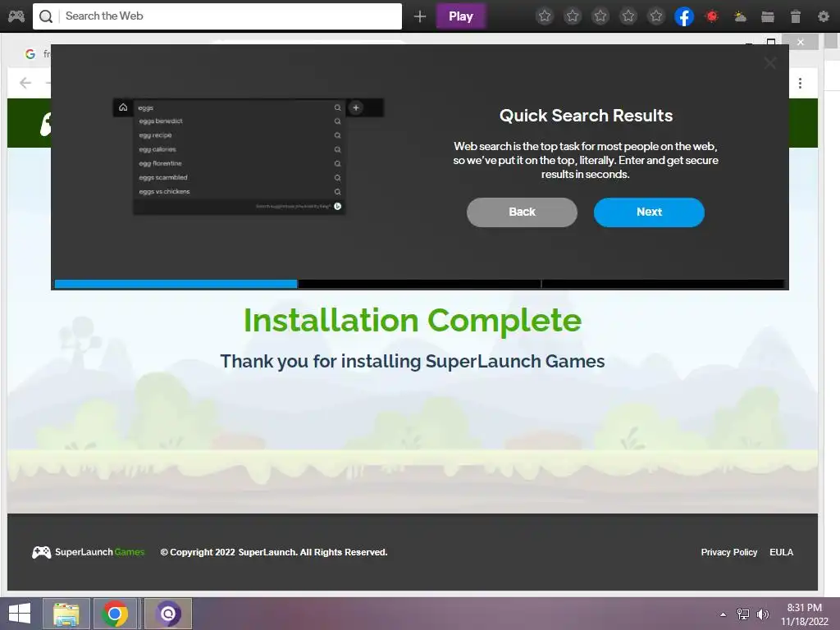Close the browser window with the X button
Screen dimensions: 840x630
click(x=800, y=42)
